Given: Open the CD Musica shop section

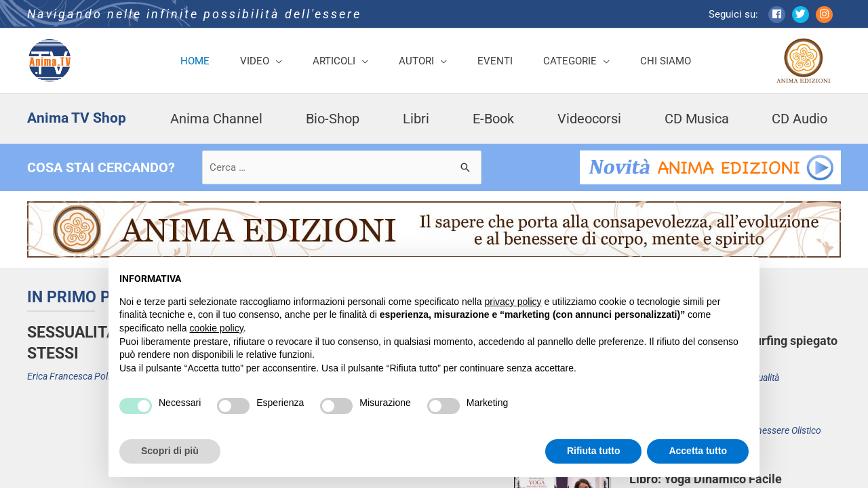Looking at the screenshot, I should pos(696,119).
